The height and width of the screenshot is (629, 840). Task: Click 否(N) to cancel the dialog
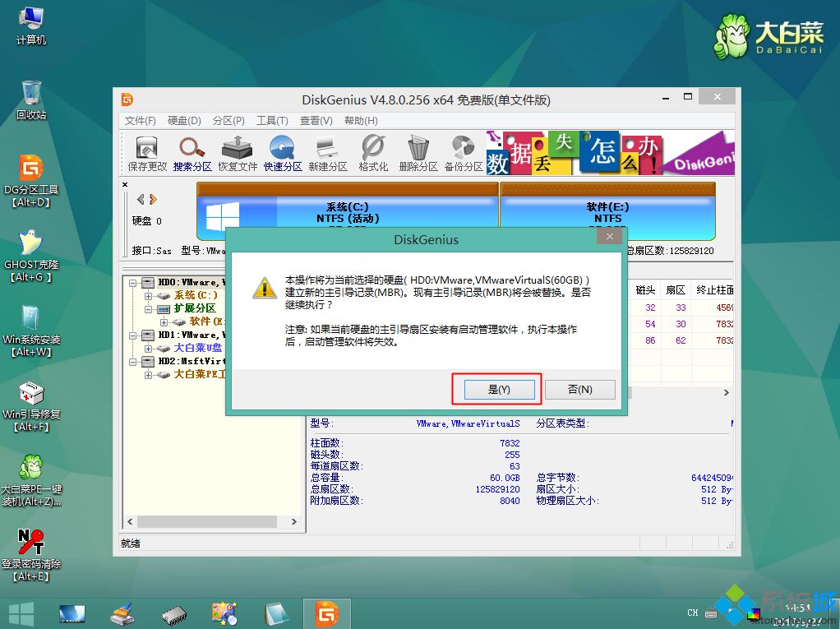coord(580,387)
